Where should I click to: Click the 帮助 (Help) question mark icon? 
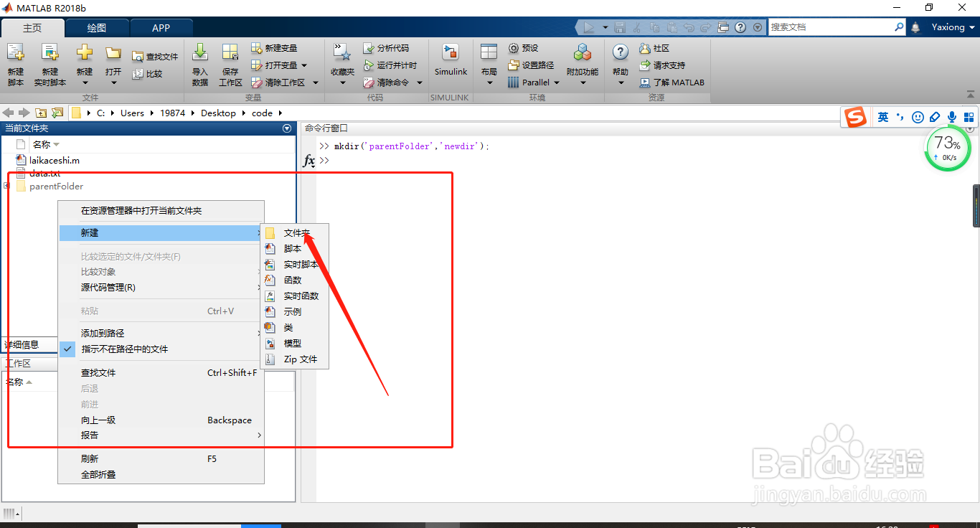pyautogui.click(x=621, y=52)
